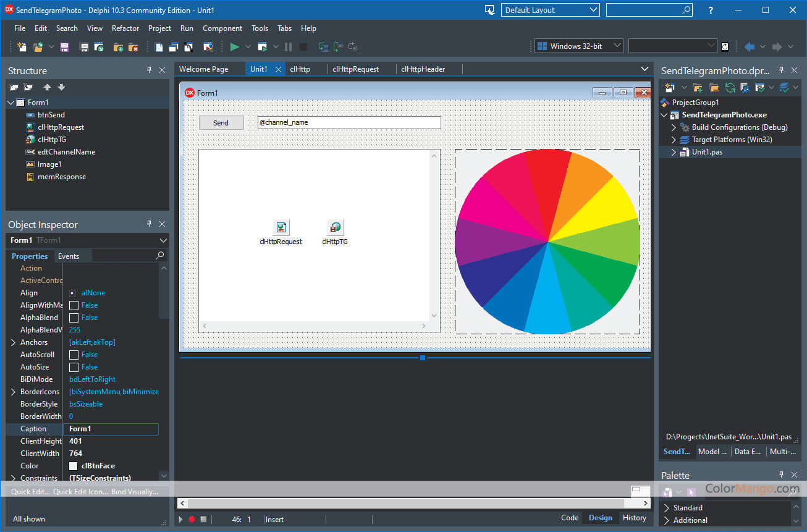
Task: Click the Quick Edit... link
Action: click(x=30, y=492)
